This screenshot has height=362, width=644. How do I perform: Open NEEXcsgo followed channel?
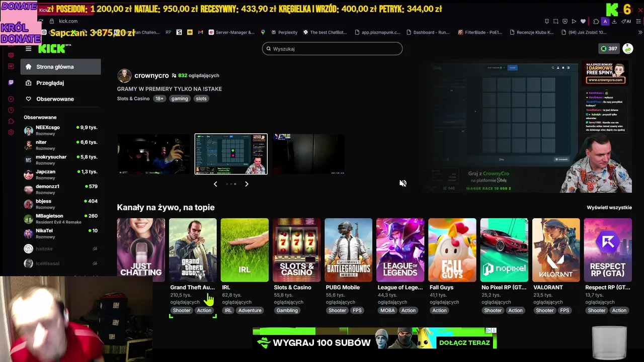(x=60, y=131)
